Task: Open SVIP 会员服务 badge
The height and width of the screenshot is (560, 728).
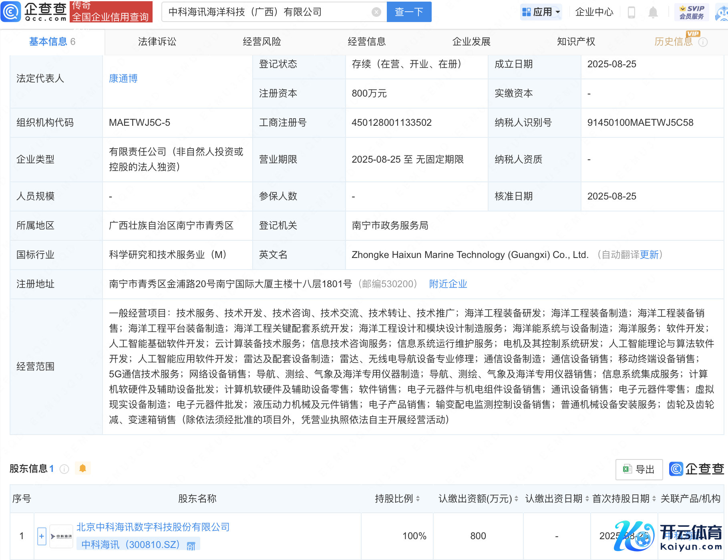Action: coord(692,12)
